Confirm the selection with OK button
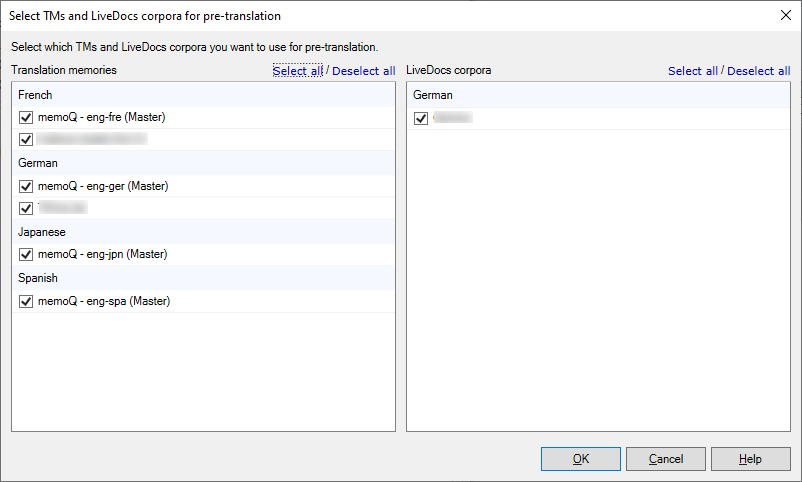 click(581, 459)
